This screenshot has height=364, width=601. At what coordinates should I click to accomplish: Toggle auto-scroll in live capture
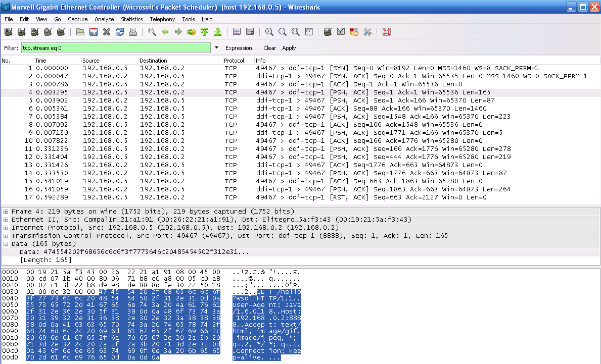pos(250,31)
